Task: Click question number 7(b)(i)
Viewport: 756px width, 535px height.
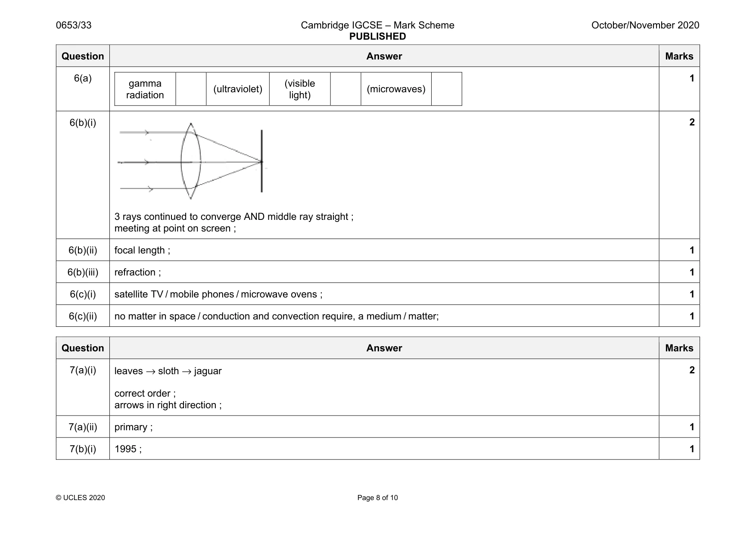Action: pos(83,449)
